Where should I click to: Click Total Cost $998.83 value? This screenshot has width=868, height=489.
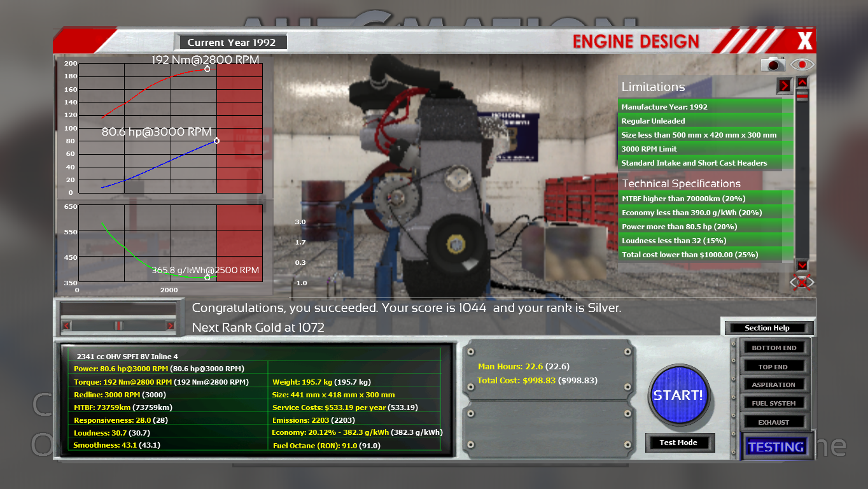[538, 380]
